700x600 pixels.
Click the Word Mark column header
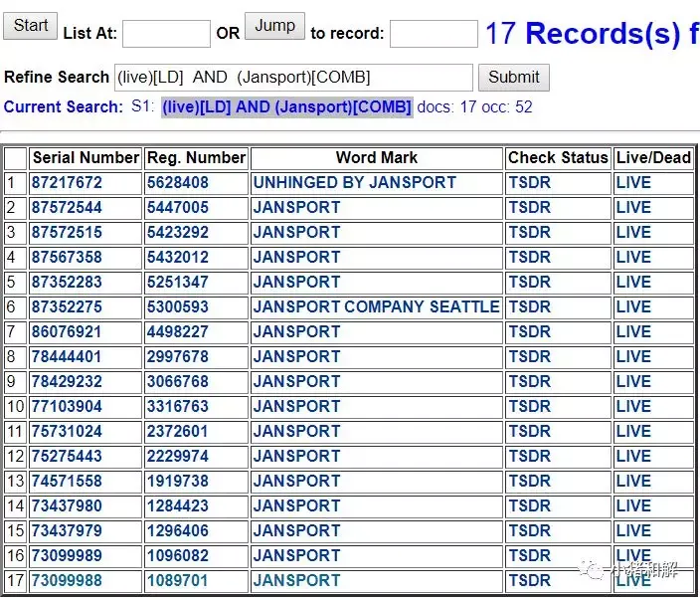(x=377, y=157)
